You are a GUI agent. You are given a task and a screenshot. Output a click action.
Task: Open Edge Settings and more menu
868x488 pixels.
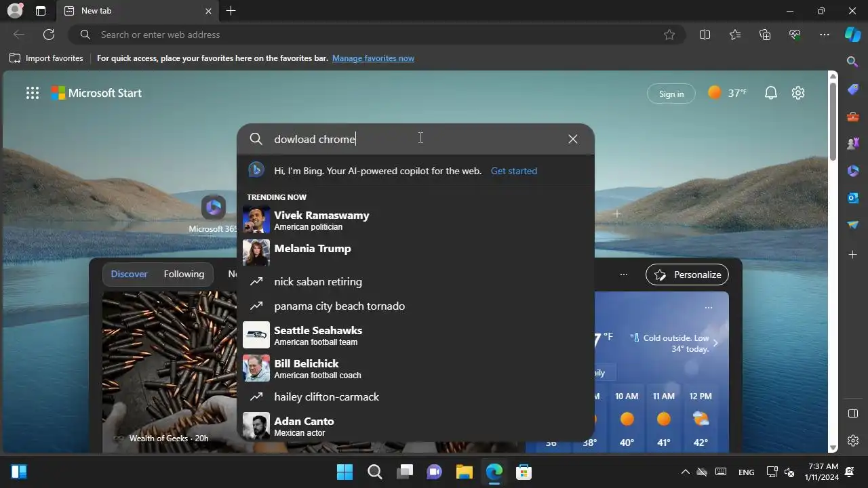[825, 35]
